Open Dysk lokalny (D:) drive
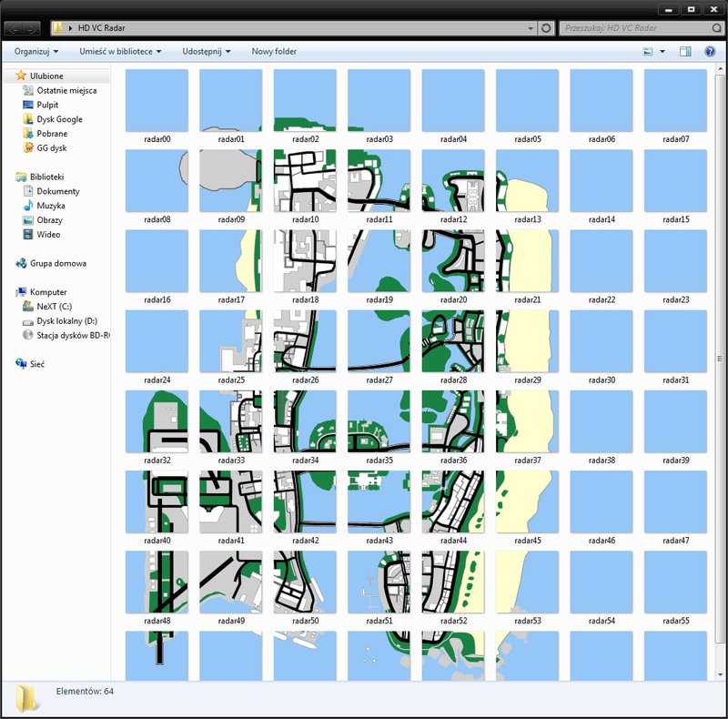This screenshot has width=728, height=719. (66, 321)
